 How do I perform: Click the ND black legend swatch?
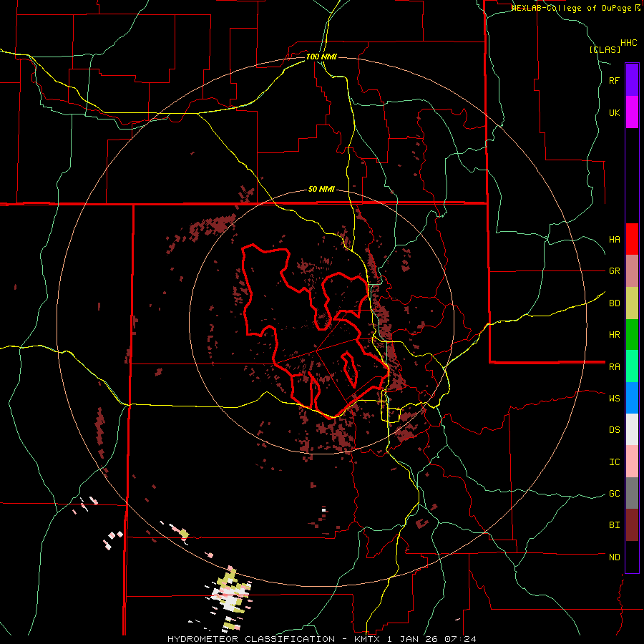[632, 557]
